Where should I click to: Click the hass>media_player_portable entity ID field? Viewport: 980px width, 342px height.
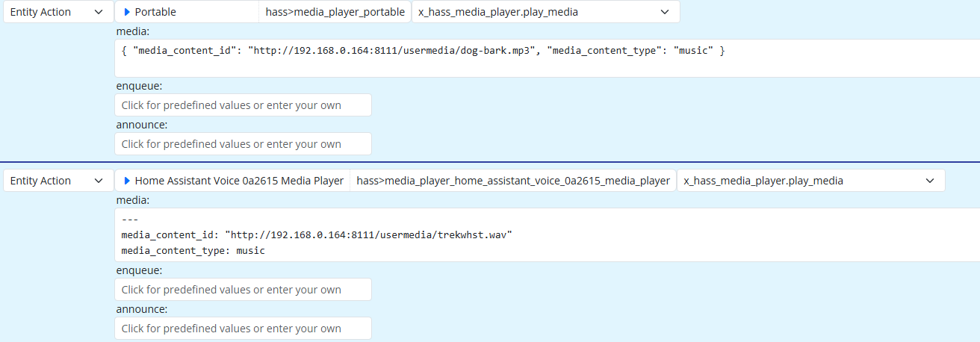[x=335, y=12]
